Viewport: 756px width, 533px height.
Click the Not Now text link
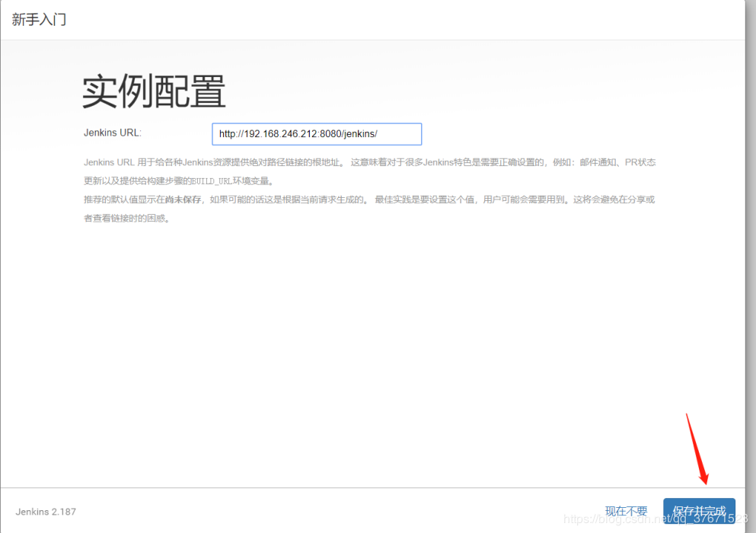[626, 511]
